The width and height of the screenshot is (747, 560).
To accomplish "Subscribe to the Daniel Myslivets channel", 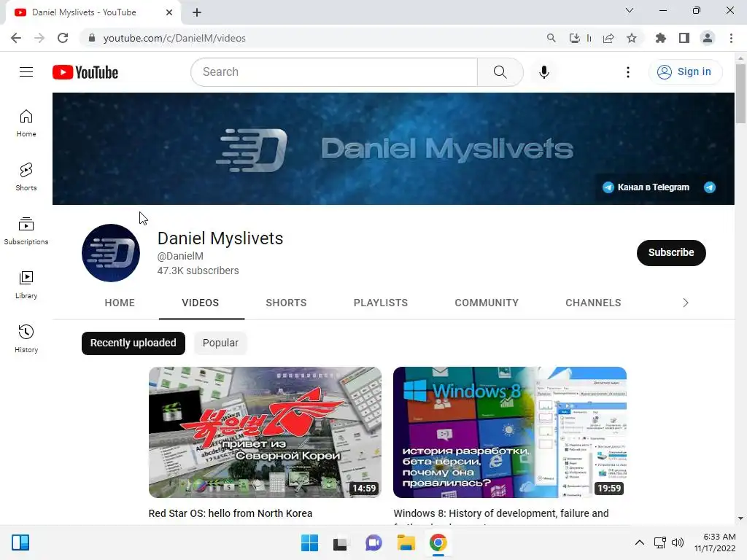I will [671, 253].
